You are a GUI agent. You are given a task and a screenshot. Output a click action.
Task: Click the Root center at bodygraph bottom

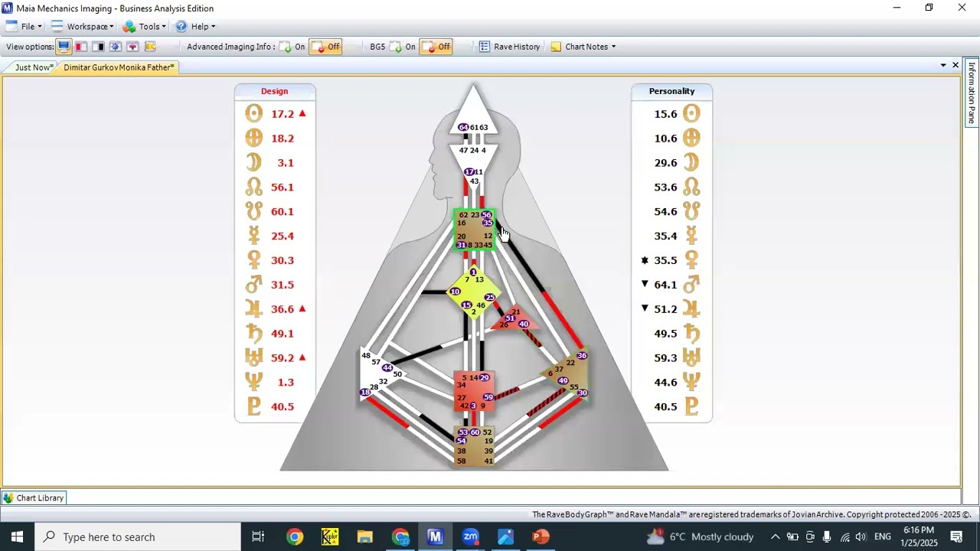coord(474,446)
